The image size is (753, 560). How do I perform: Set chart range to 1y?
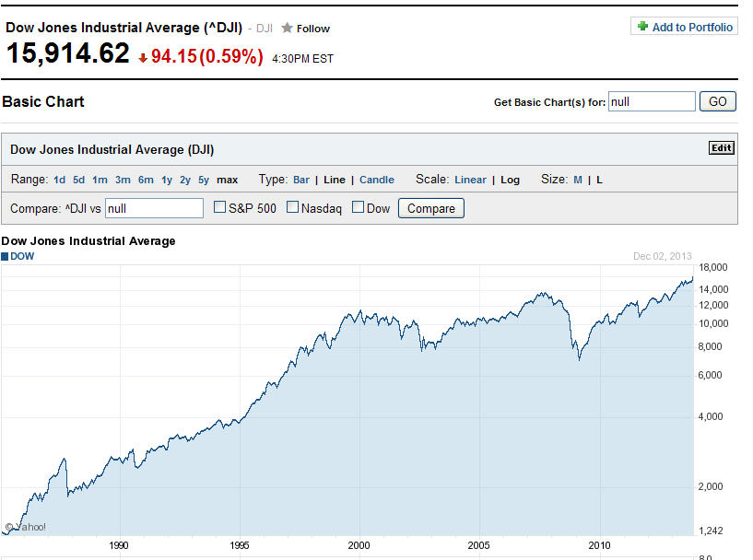point(167,180)
